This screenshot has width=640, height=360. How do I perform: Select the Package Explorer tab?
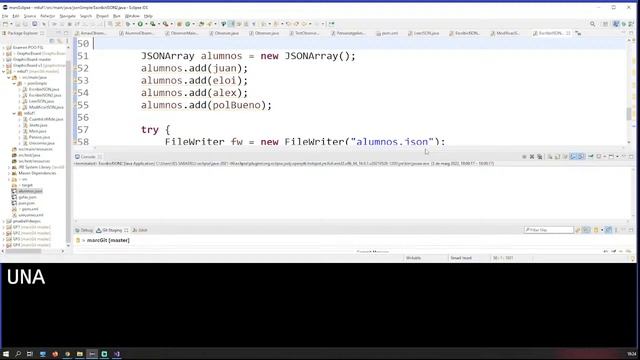pyautogui.click(x=22, y=33)
